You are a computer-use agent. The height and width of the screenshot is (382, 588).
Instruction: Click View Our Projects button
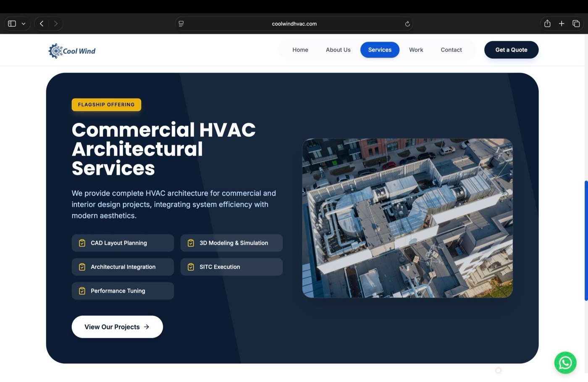[117, 327]
